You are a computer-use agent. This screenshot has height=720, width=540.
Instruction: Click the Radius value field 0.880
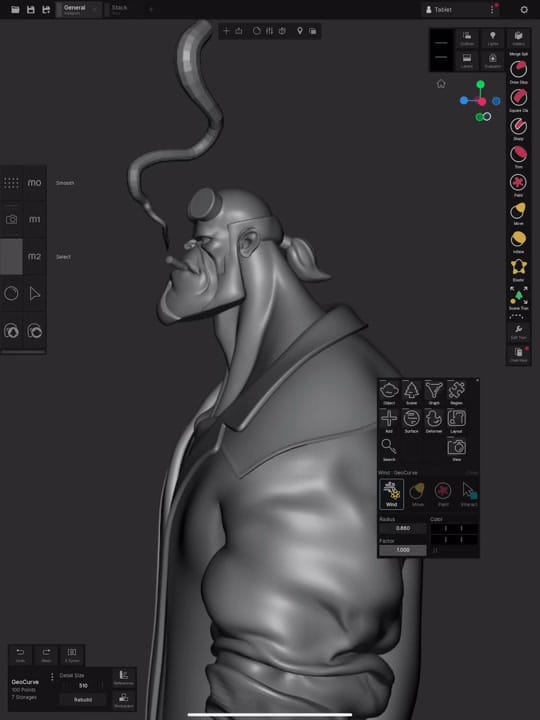click(403, 528)
